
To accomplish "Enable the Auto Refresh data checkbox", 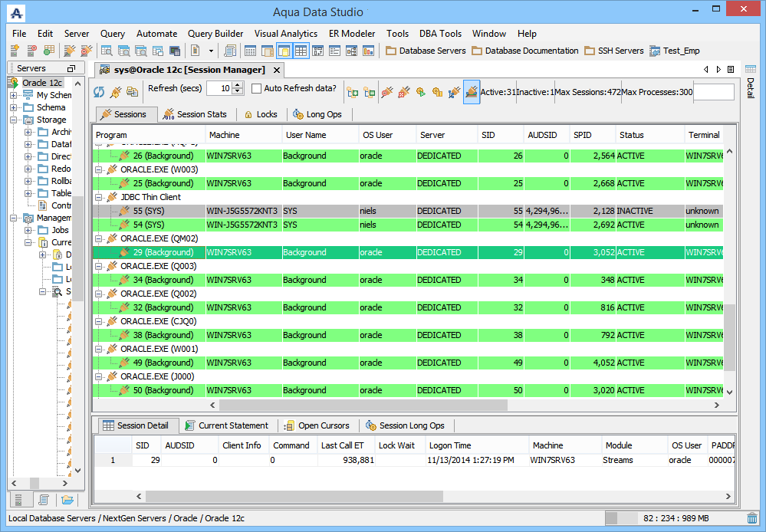I will [257, 89].
